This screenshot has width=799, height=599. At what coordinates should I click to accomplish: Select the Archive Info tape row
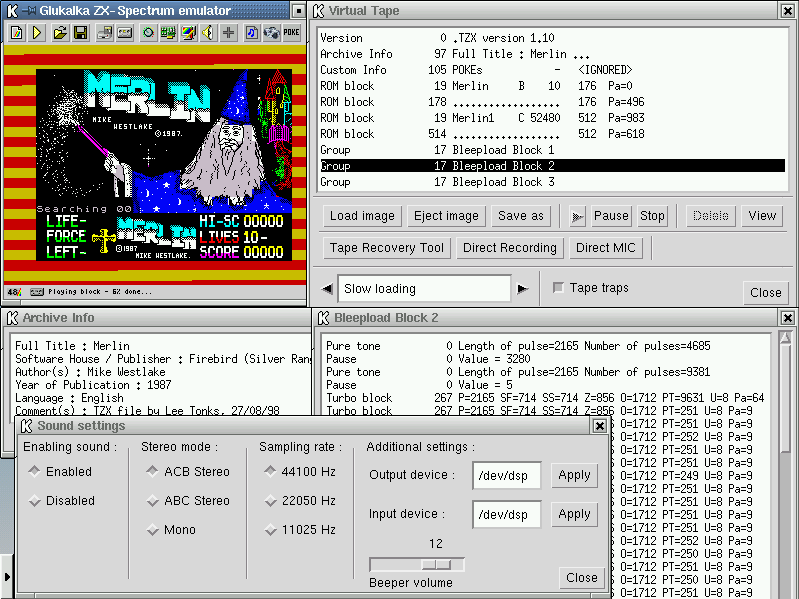(552, 54)
